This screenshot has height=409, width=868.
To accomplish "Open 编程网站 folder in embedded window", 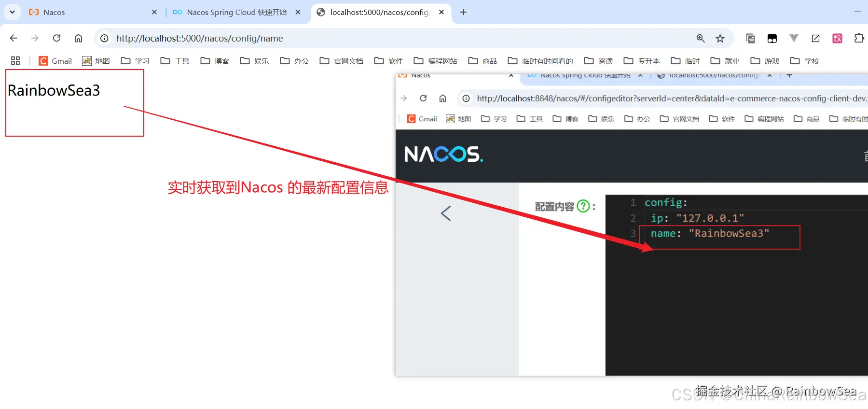I will tap(764, 119).
